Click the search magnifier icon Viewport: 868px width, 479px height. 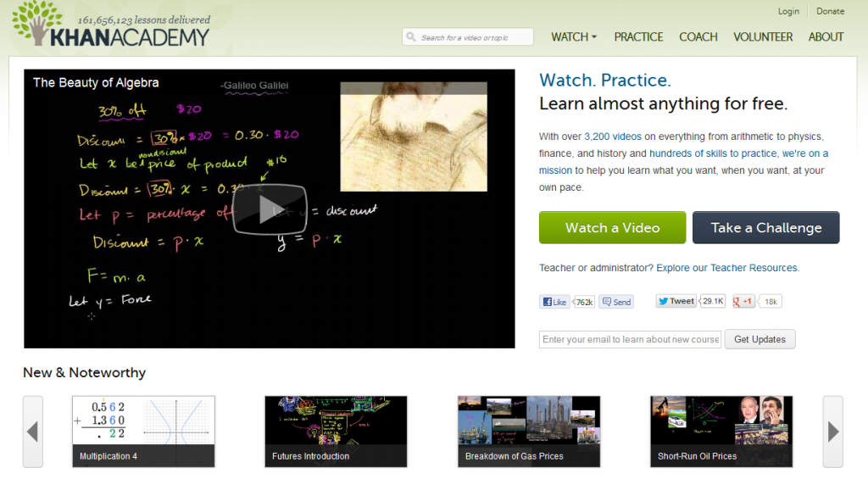click(411, 37)
